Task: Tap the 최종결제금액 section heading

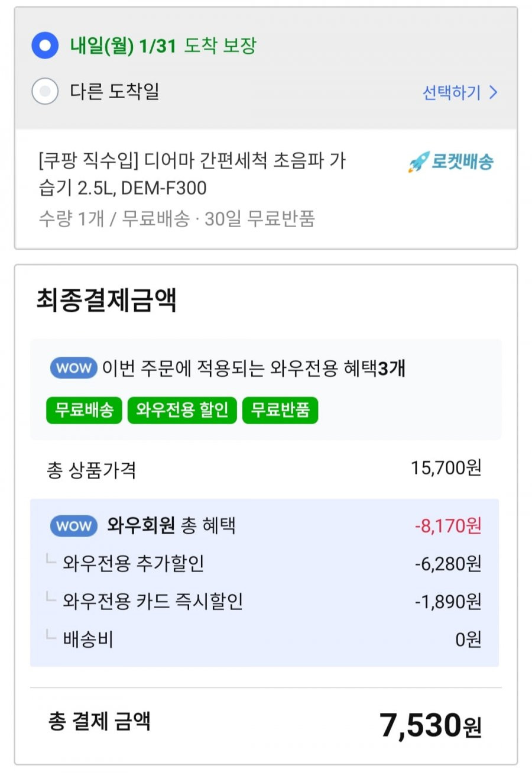Action: 106,301
